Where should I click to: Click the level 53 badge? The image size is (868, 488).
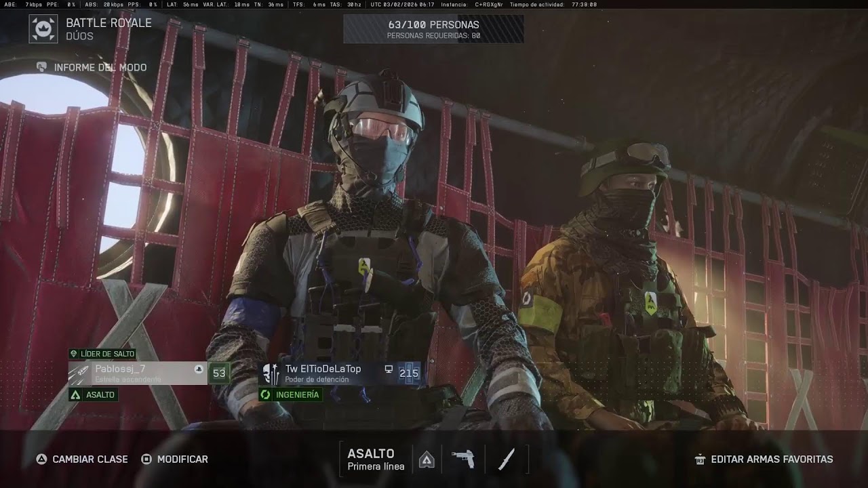point(219,373)
